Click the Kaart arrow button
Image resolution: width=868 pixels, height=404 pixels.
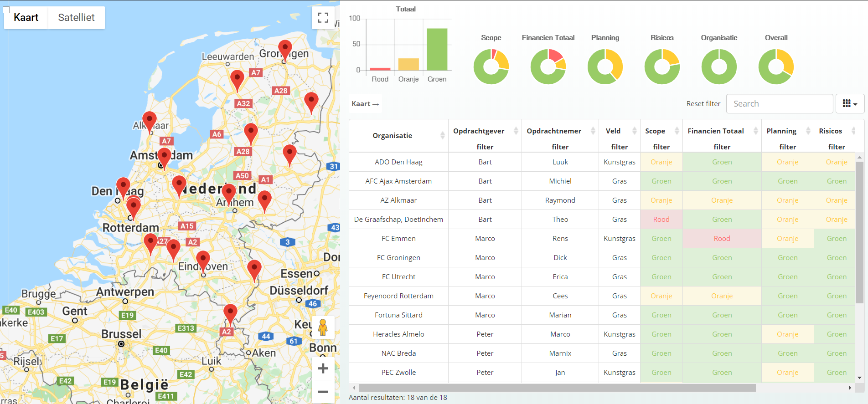pyautogui.click(x=365, y=104)
